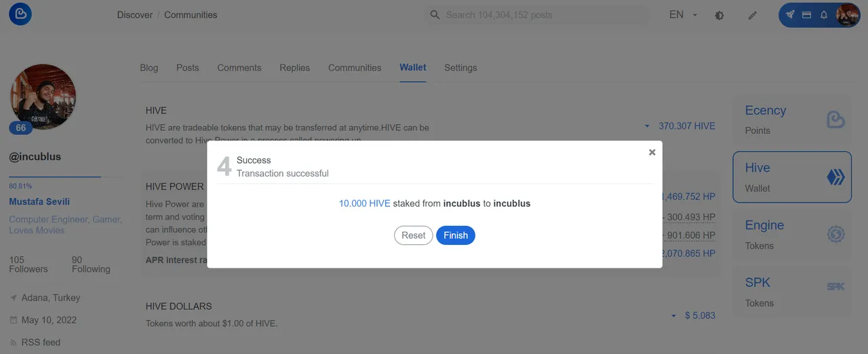Viewport: 868px width, 354px height.
Task: Click the Ecency points logo icon
Action: (x=835, y=120)
